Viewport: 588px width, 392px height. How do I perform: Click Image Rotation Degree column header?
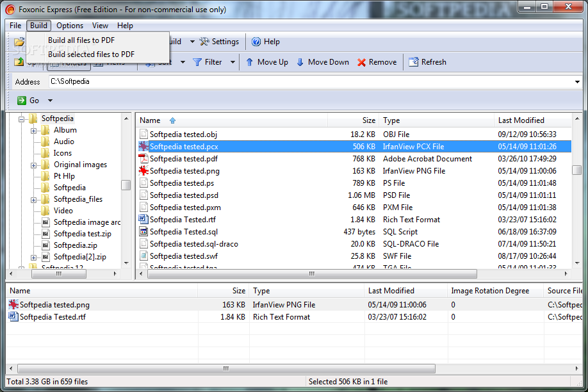click(495, 291)
